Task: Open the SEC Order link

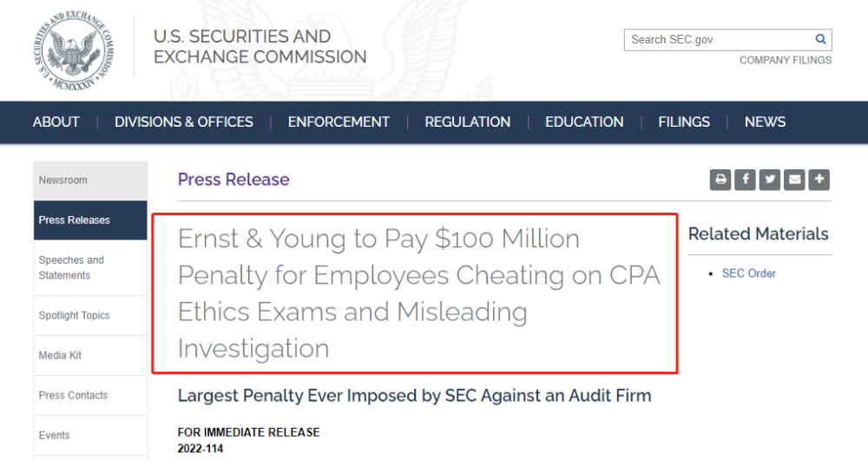Action: [x=748, y=273]
